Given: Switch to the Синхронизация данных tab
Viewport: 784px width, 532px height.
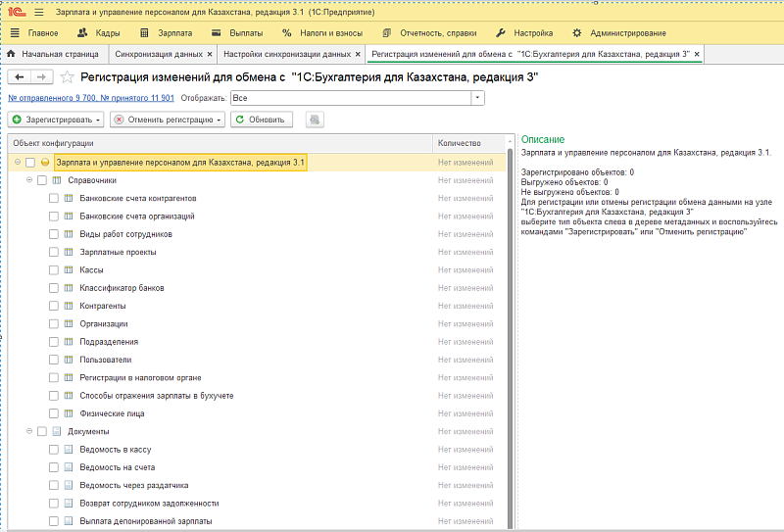Looking at the screenshot, I should 160,53.
